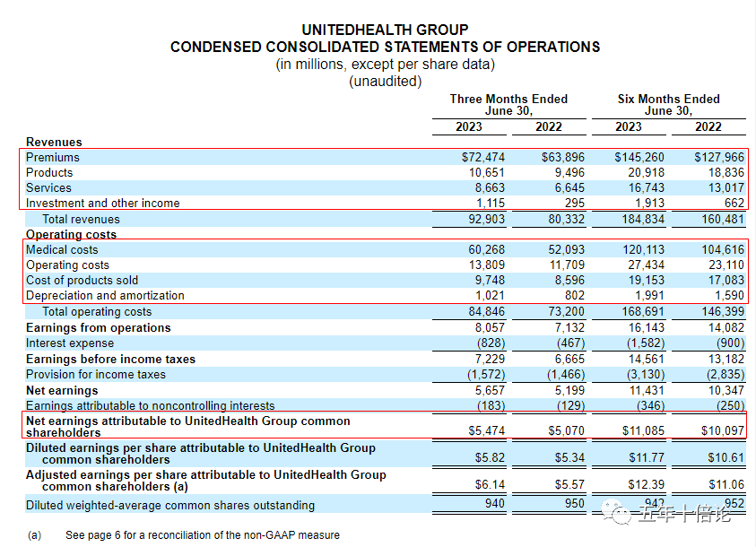The width and height of the screenshot is (756, 547).
Task: Click Premiums value $63,896
Action: click(562, 158)
